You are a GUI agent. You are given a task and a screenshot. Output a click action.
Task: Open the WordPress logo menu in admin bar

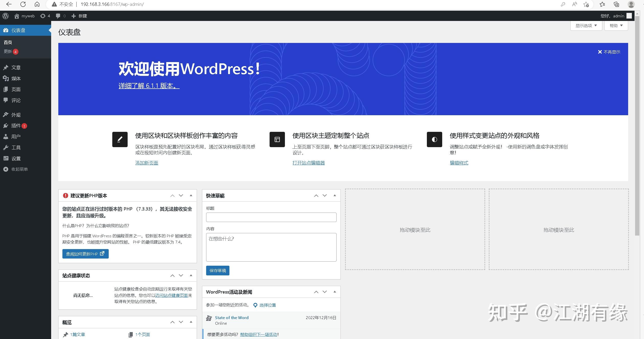pyautogui.click(x=5, y=16)
